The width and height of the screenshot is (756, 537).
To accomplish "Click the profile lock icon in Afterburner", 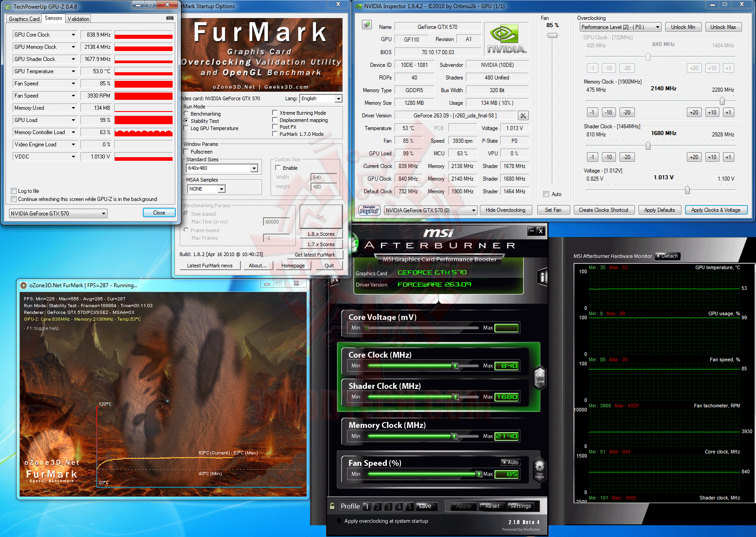I will point(332,506).
